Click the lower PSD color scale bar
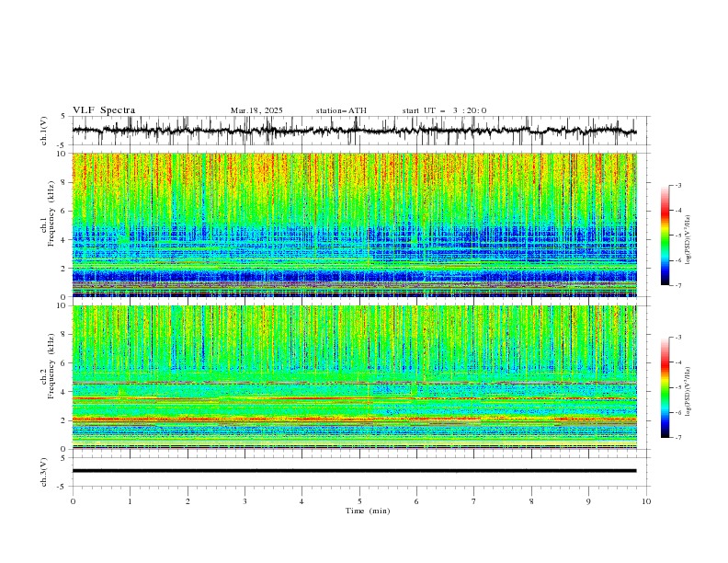728x563 pixels. click(665, 387)
